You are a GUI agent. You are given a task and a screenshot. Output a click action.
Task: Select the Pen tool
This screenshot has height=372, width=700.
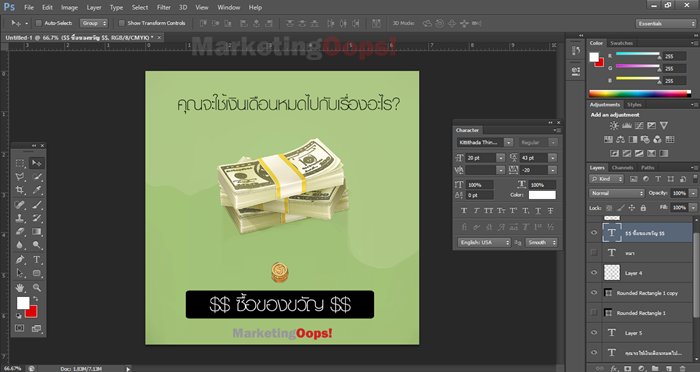point(20,259)
